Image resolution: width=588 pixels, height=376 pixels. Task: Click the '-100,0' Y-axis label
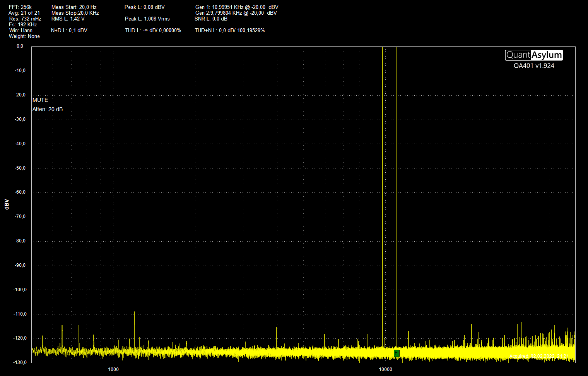coord(20,290)
